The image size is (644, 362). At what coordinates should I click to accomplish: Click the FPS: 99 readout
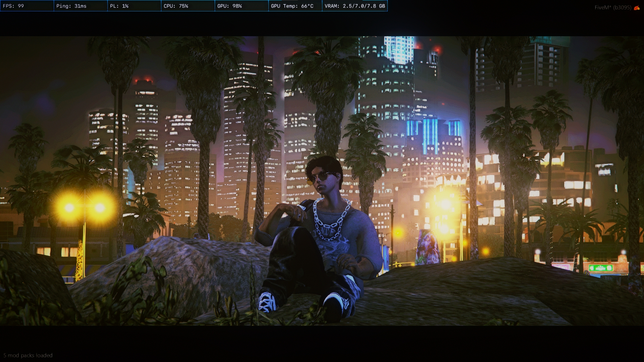27,6
